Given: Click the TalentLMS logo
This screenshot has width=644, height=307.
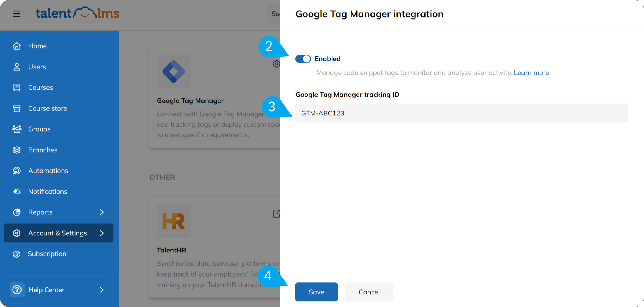Looking at the screenshot, I should point(77,13).
